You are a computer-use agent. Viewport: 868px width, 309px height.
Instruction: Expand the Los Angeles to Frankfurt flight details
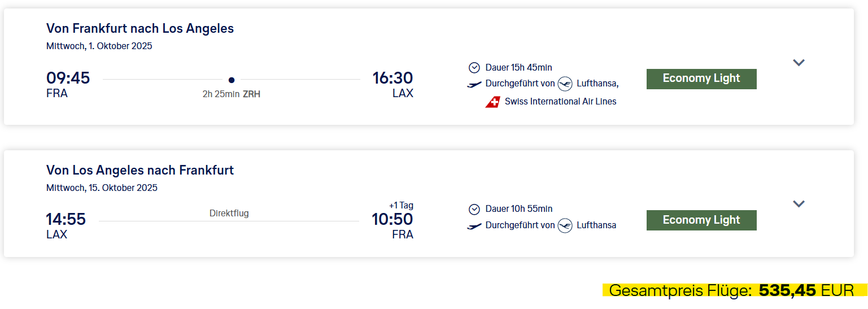[x=799, y=204]
